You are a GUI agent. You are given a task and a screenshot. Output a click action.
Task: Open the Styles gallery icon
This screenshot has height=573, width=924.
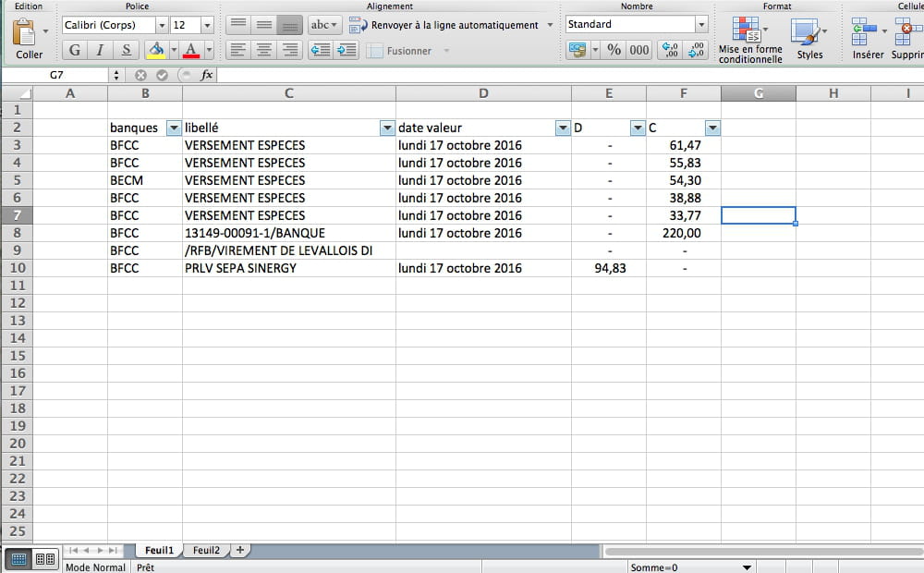point(805,33)
